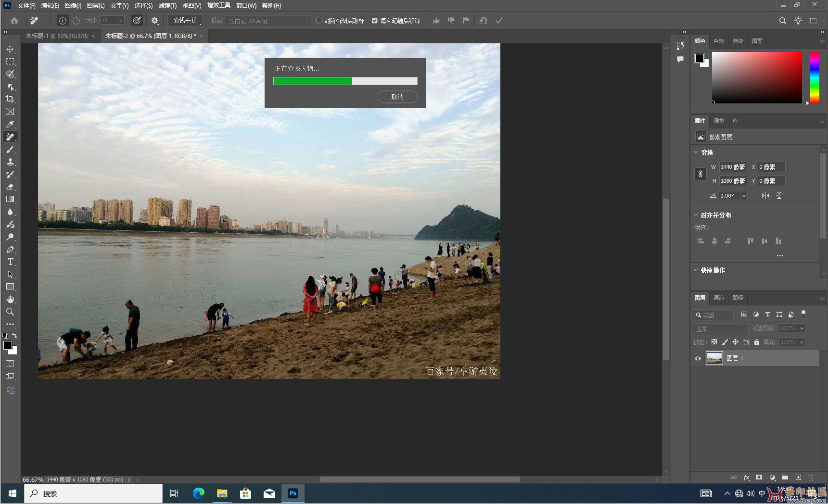
Task: Click the 图层 1 thumbnail
Action: pos(714,358)
